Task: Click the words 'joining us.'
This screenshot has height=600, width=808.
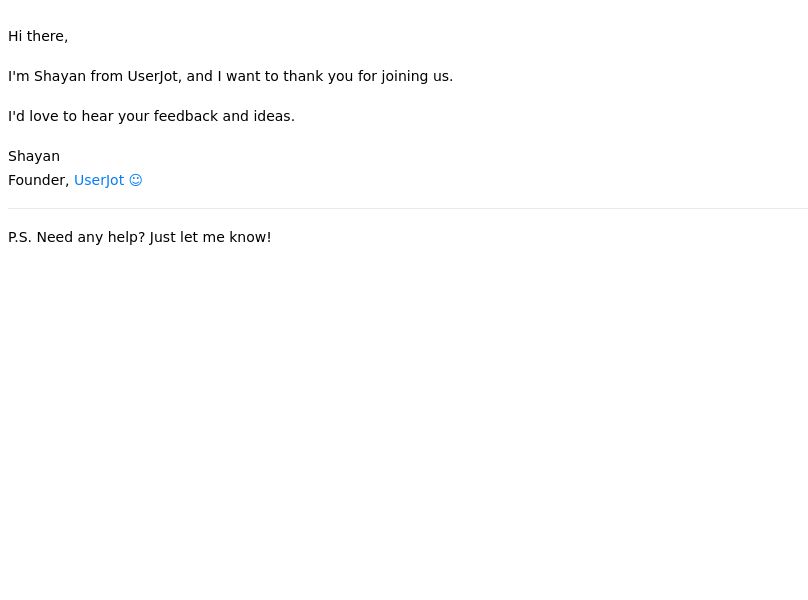Action: (x=417, y=76)
